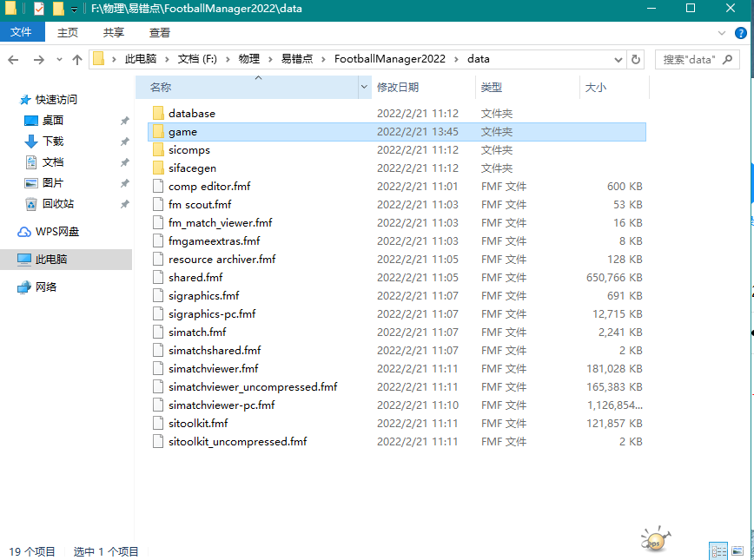Switch to the 查看 ribbon tab
Viewport: 754px width, 560px height.
tap(159, 32)
